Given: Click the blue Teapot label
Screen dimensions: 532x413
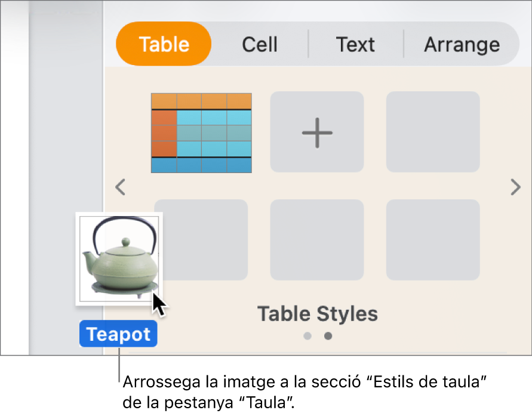Looking at the screenshot, I should 118,334.
